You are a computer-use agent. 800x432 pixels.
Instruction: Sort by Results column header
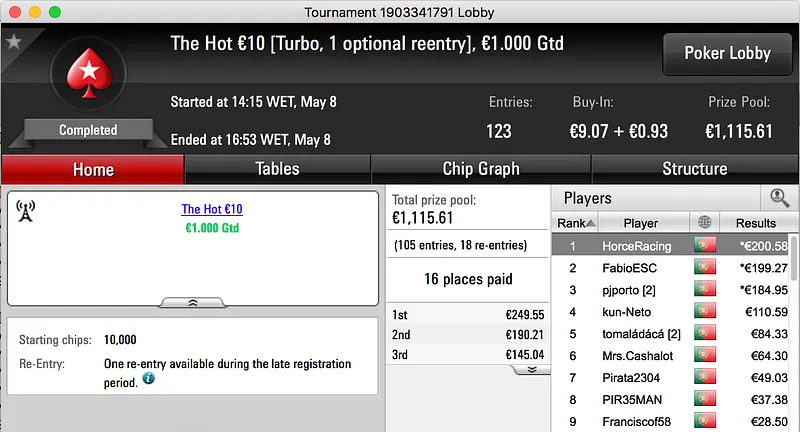755,223
